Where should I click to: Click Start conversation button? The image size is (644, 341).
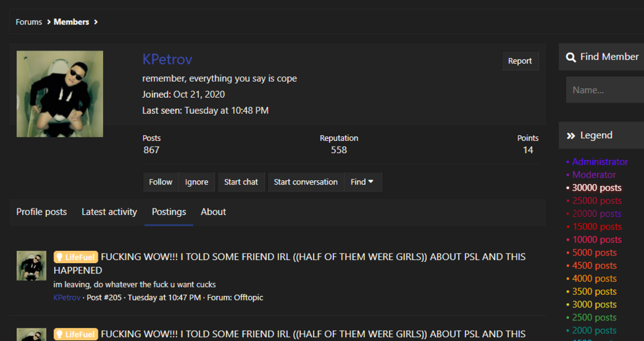click(x=305, y=182)
